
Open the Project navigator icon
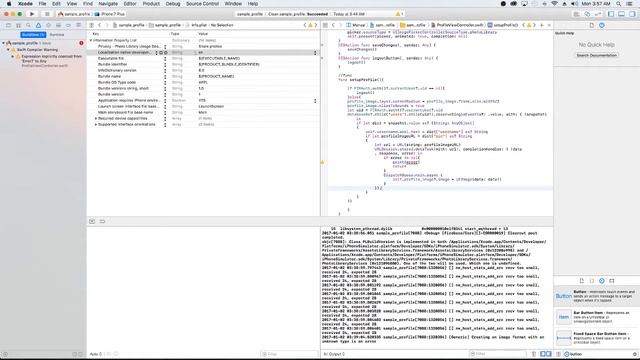coord(8,25)
